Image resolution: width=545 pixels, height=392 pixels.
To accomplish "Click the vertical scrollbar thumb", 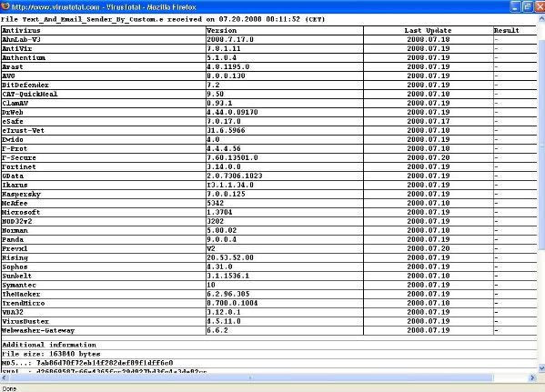I will (x=541, y=145).
